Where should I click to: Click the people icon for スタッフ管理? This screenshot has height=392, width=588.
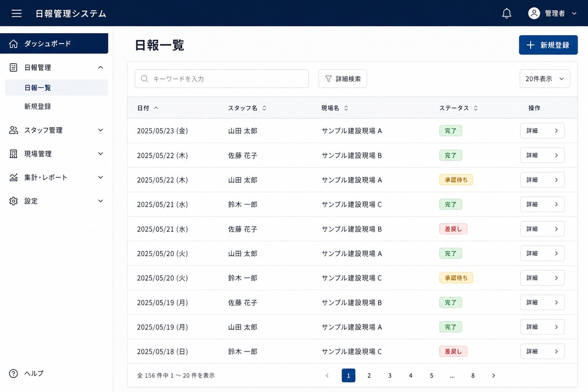click(x=13, y=130)
